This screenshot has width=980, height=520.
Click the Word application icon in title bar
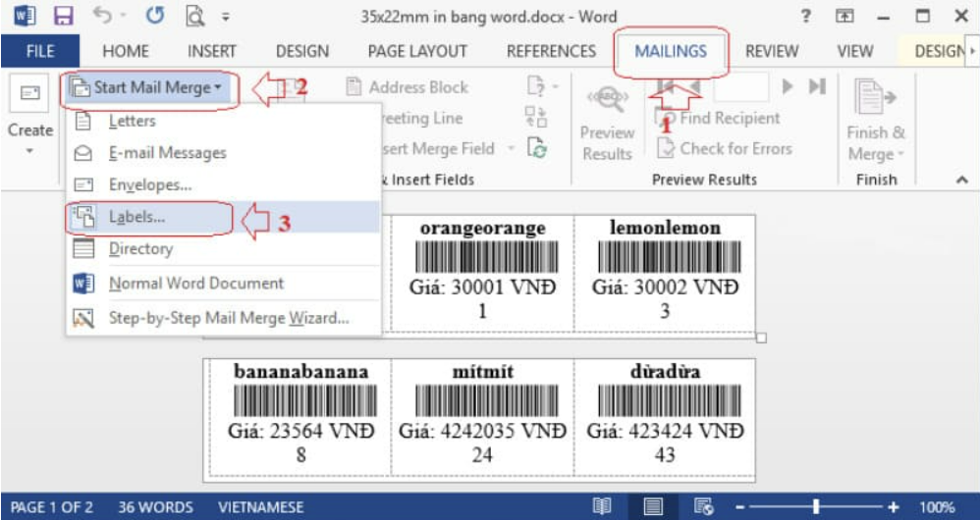tap(25, 17)
